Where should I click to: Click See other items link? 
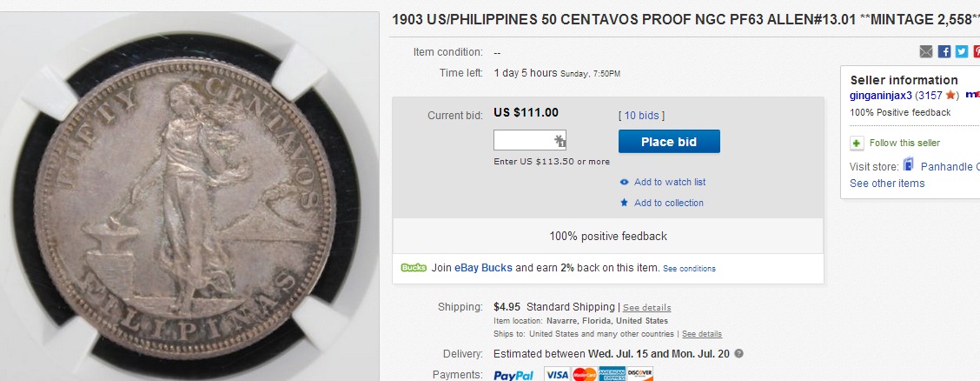887,184
